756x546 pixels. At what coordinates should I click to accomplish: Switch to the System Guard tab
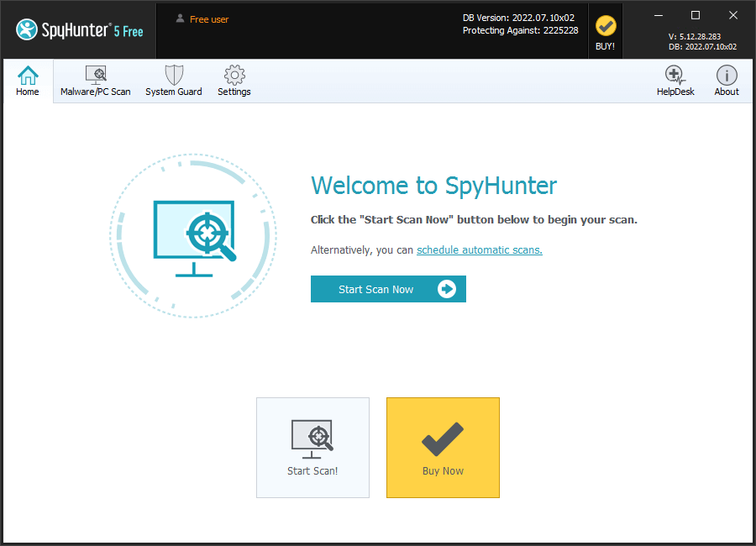[173, 81]
